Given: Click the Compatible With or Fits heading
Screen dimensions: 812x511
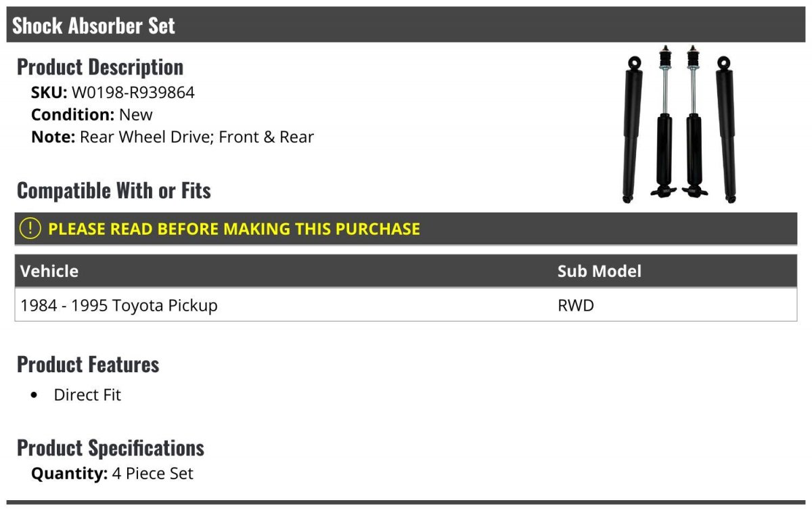Looking at the screenshot, I should pos(114,191).
